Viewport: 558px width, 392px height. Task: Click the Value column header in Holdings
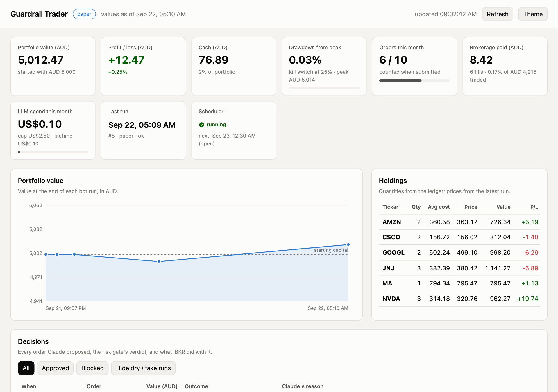pos(503,207)
